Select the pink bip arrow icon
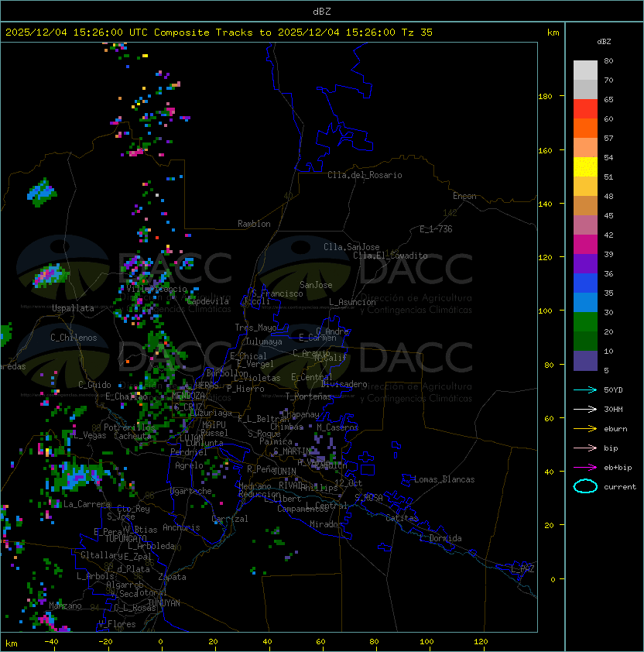644x652 pixels. [x=585, y=448]
